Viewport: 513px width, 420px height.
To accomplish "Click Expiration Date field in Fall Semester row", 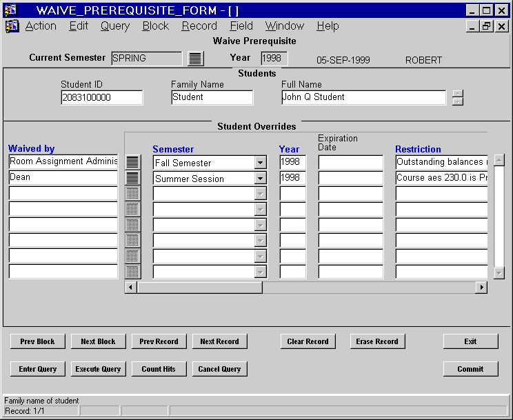I will coord(351,162).
